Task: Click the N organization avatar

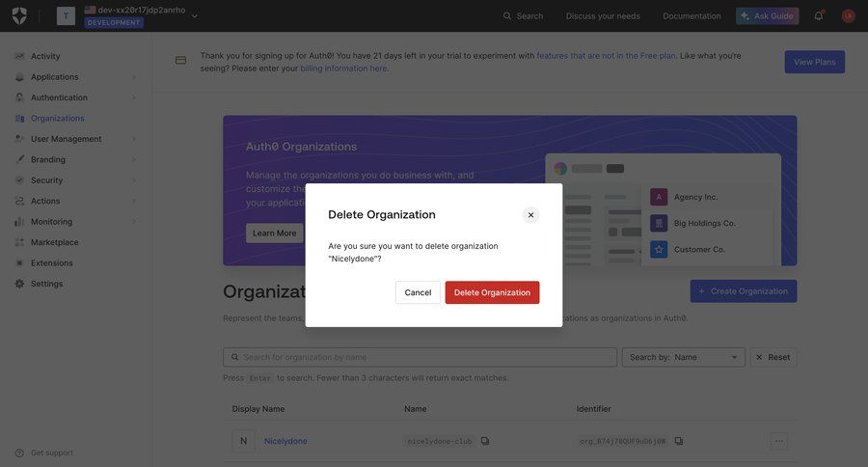Action: pyautogui.click(x=244, y=441)
